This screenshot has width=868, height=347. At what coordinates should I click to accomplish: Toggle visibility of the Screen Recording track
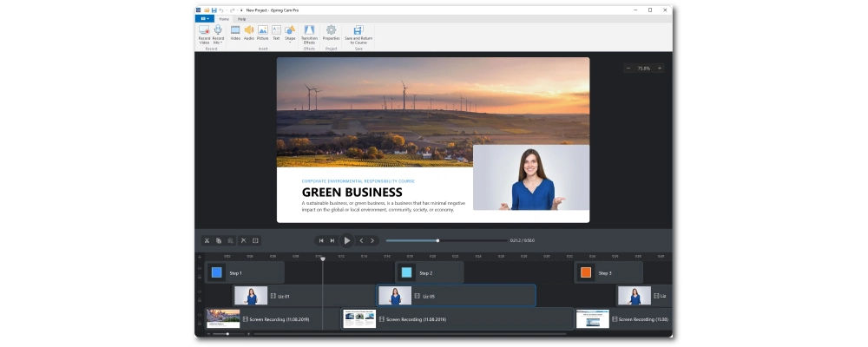click(x=200, y=315)
